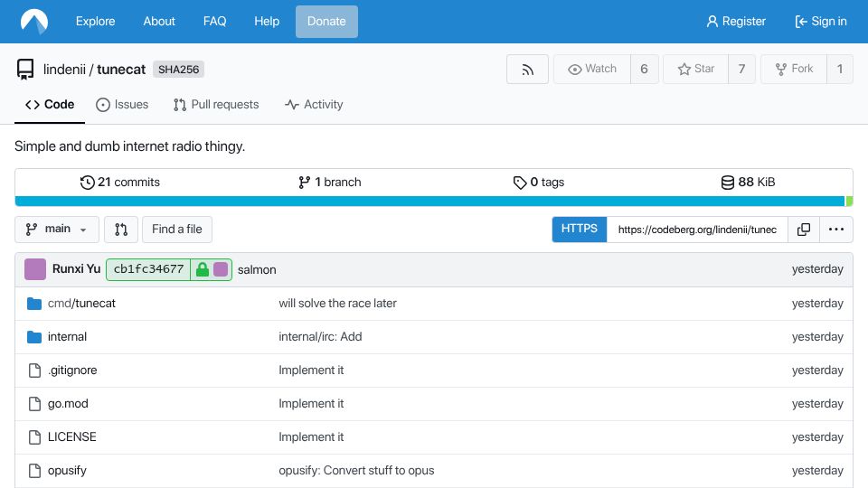Switch to the Pull requests tab

(x=216, y=105)
